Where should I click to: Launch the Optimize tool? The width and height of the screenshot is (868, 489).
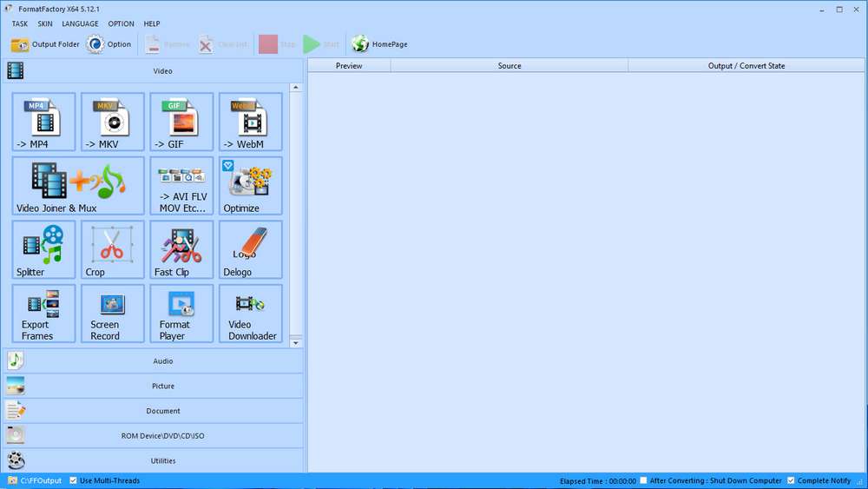pyautogui.click(x=251, y=186)
